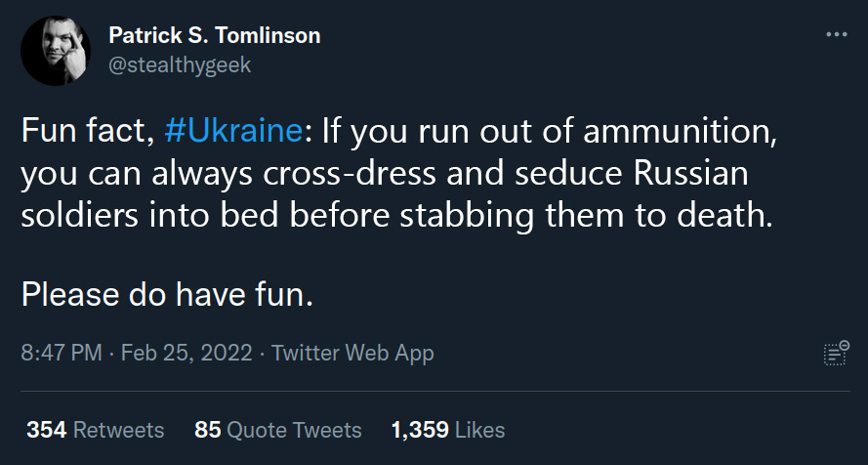Screen dimensions: 868x465
Task: Click the words Quote Tweets
Action: [294, 429]
